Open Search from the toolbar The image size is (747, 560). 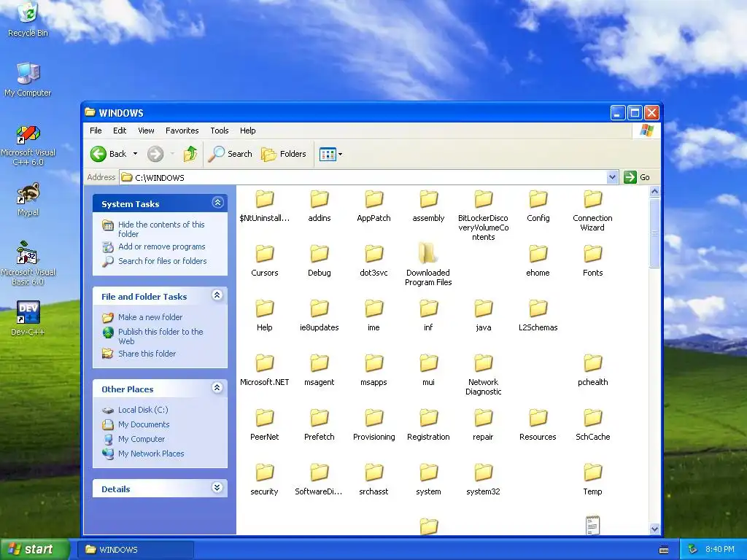tap(231, 154)
